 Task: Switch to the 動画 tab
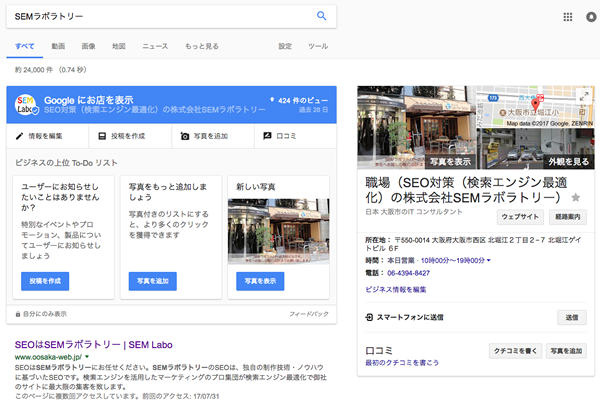point(58,46)
